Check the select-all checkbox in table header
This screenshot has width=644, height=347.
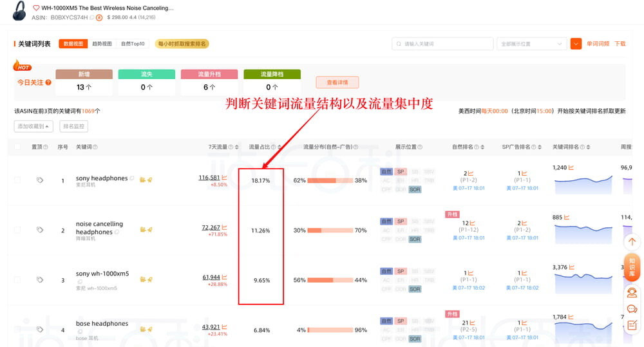[x=17, y=147]
